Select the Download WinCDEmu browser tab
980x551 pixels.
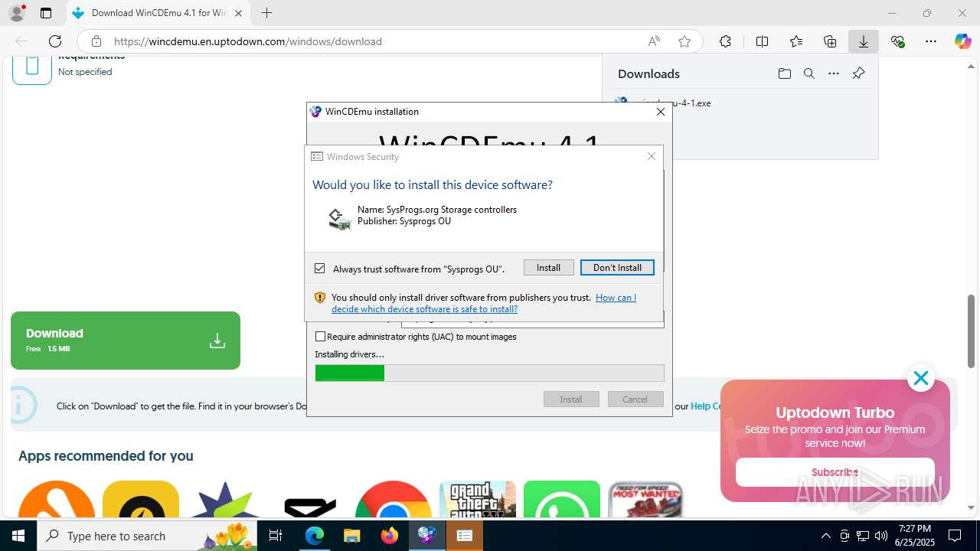click(x=158, y=13)
